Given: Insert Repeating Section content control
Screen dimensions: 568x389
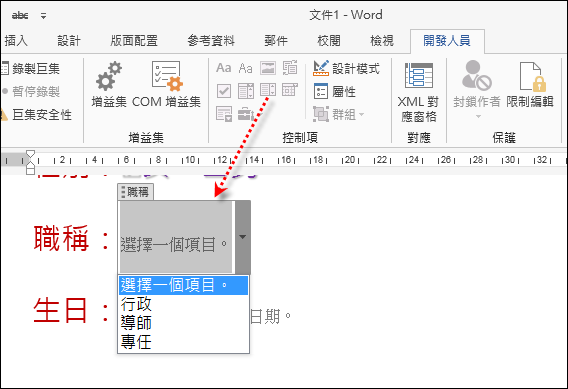Looking at the screenshot, I should click(224, 114).
